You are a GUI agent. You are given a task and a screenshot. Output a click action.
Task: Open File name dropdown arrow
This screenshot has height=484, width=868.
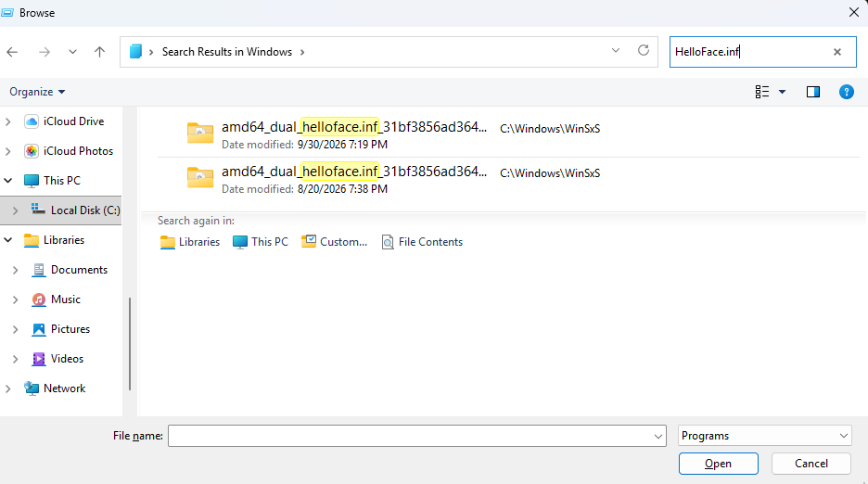pos(658,437)
